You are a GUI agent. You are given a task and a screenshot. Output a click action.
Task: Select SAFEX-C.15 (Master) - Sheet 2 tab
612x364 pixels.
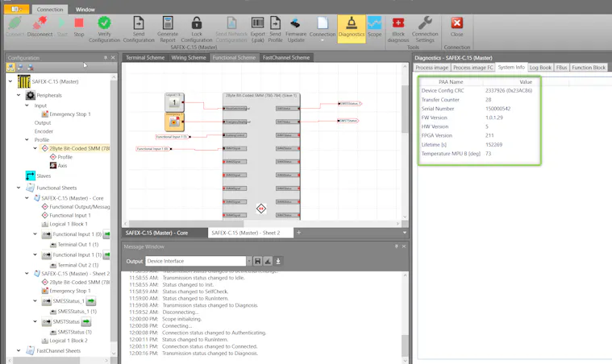244,233
